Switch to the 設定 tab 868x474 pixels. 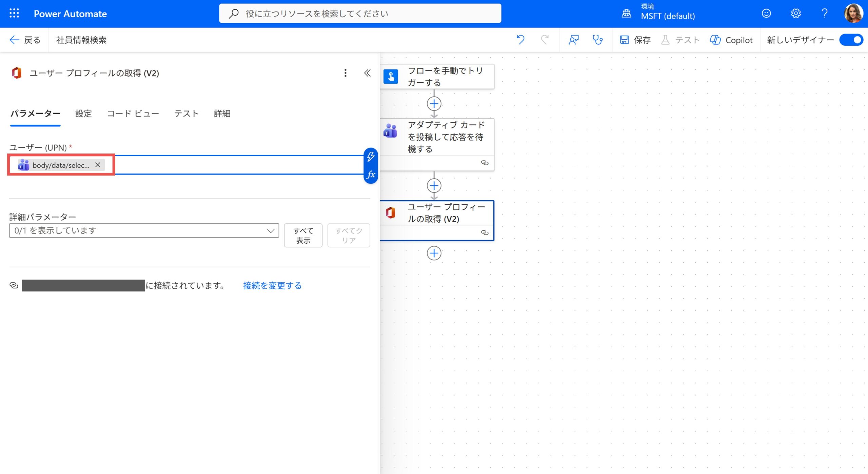(83, 114)
